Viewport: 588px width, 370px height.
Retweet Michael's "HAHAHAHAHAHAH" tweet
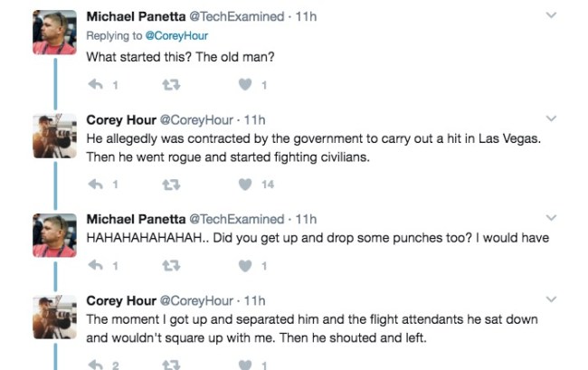point(168,266)
